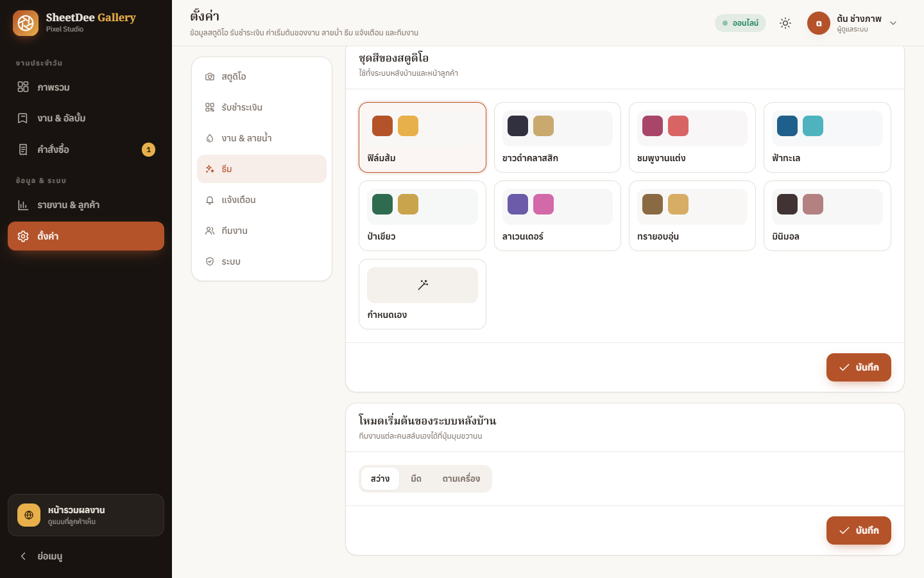Choose the ขาวดำคลาสสิก theme card
The height and width of the screenshot is (578, 924).
(558, 137)
